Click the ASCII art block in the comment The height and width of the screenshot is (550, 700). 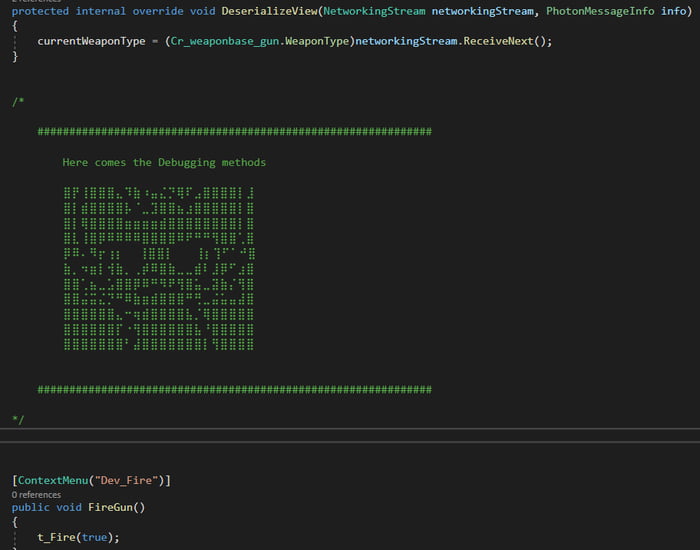point(158,268)
